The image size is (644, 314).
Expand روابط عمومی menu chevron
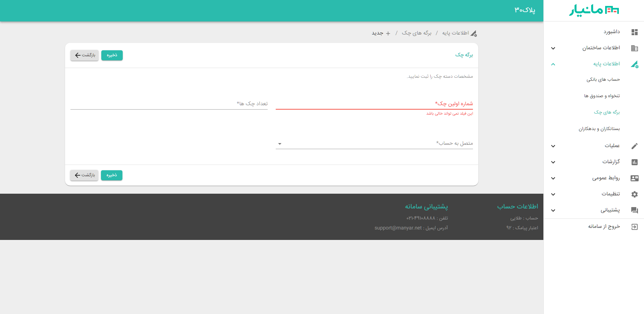(x=553, y=178)
